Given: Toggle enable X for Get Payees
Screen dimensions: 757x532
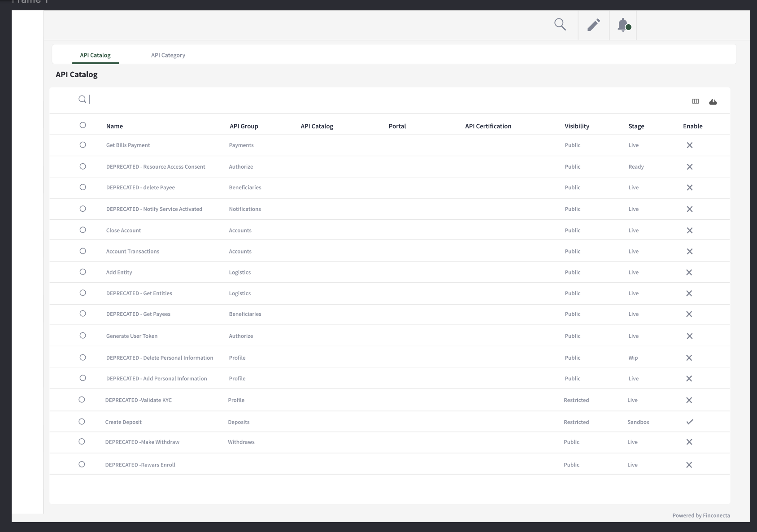Looking at the screenshot, I should pyautogui.click(x=689, y=314).
